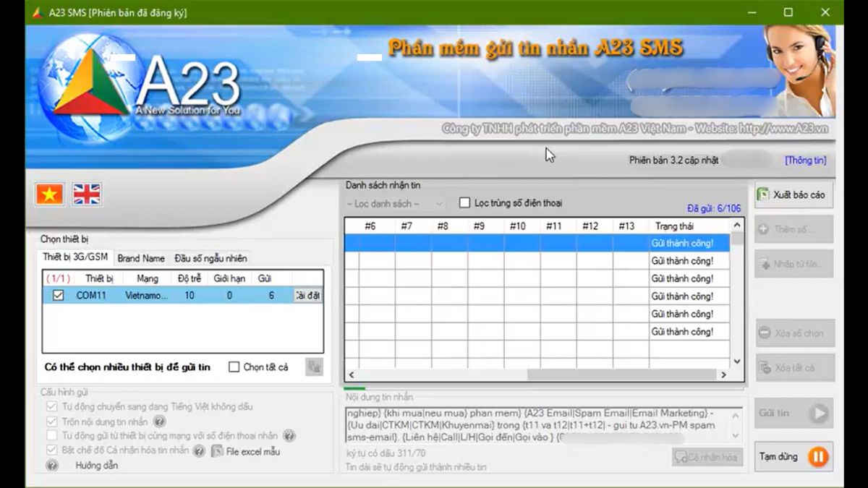Select the highlighted first Gửi thành công! row

pyautogui.click(x=537, y=243)
